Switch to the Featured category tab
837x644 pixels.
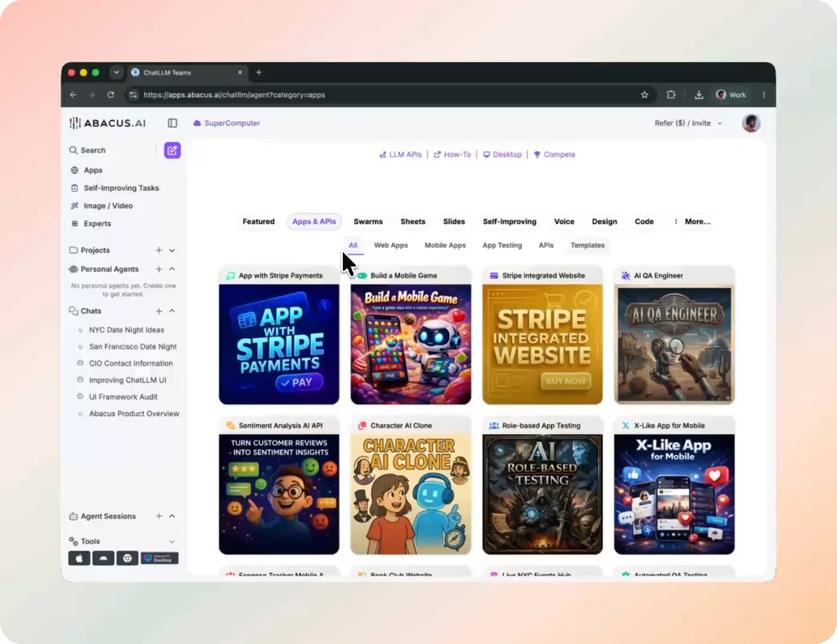(258, 221)
